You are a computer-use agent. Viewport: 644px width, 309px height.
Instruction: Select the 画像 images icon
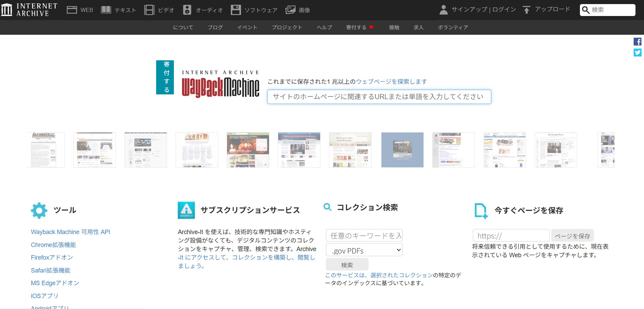(290, 10)
